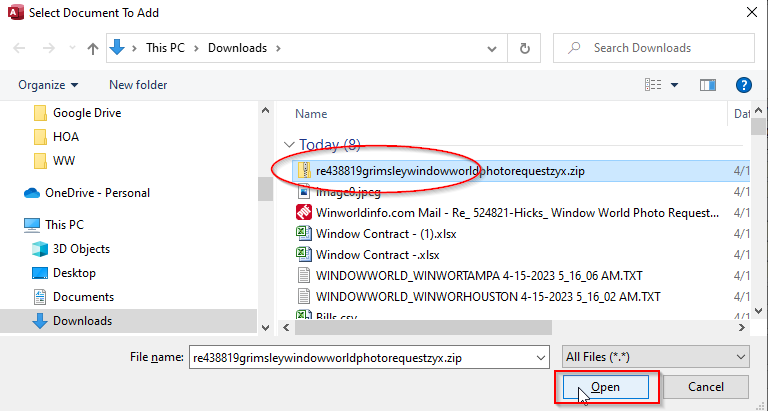Click the Back navigation arrow
The height and width of the screenshot is (411, 768).
19,48
